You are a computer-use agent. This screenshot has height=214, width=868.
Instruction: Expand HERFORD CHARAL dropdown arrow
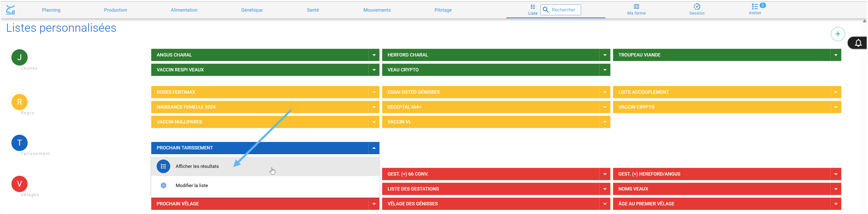(605, 55)
